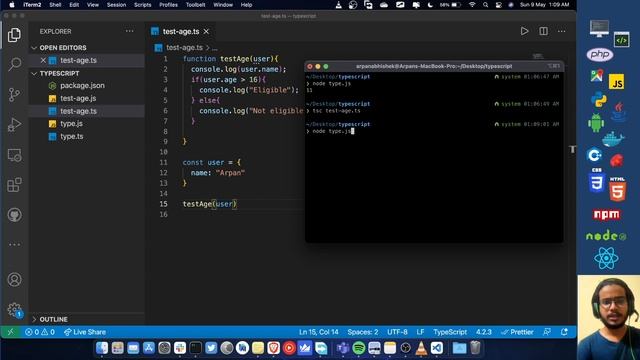Image resolution: width=640 pixels, height=360 pixels.
Task: Open Finder from the Dock
Action: click(102, 348)
